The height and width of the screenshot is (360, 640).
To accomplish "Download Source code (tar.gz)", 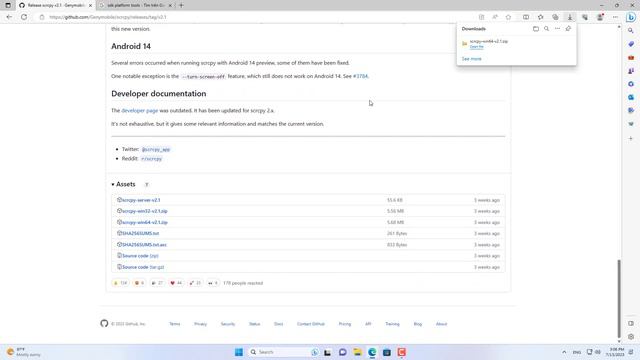I will (x=143, y=267).
